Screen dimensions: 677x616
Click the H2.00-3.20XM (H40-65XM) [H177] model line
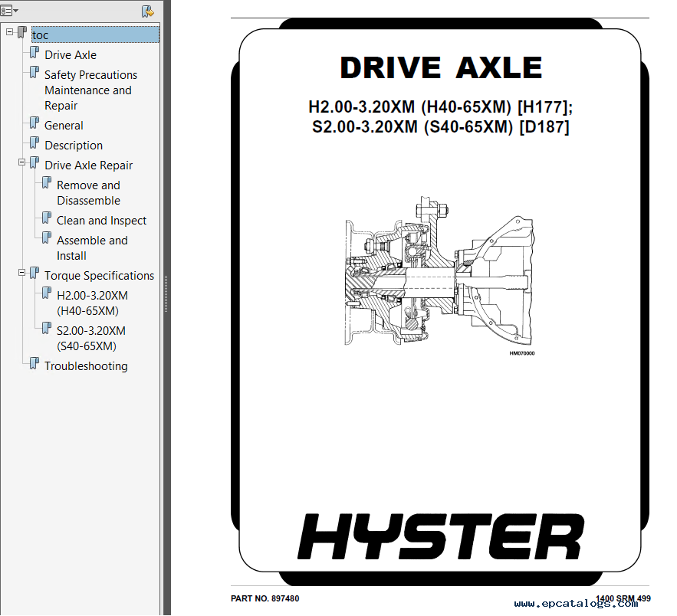pyautogui.click(x=440, y=107)
